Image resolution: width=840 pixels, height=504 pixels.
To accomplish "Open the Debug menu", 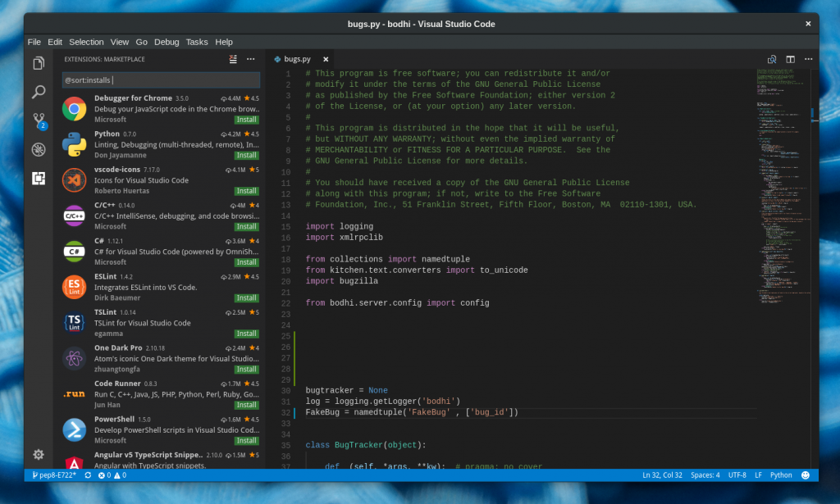I will click(167, 42).
